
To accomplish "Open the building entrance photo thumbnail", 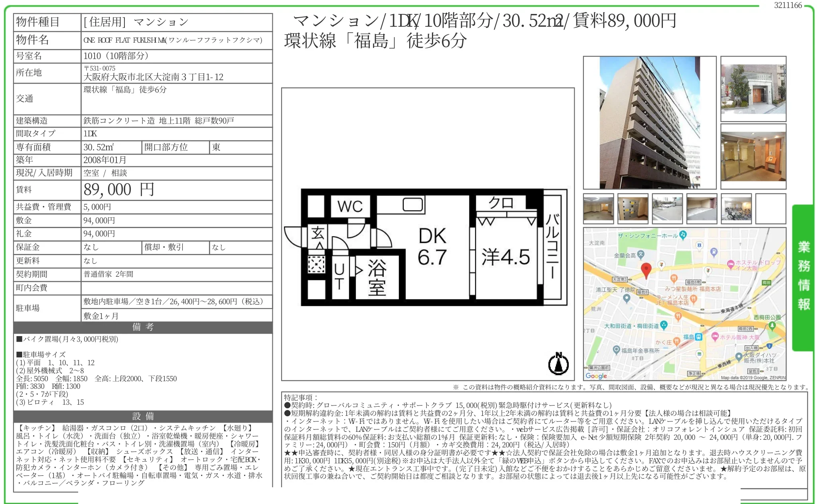I will click(x=753, y=89).
